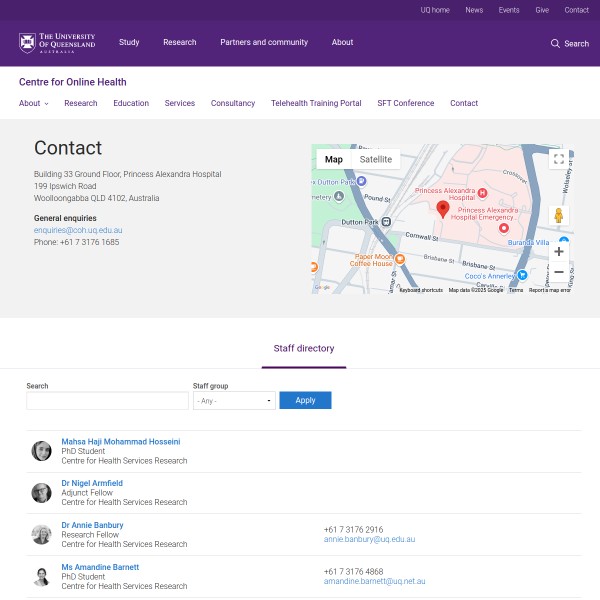Click Dutton Park train station icon
Screen dimensions: 600x600
pos(387,222)
